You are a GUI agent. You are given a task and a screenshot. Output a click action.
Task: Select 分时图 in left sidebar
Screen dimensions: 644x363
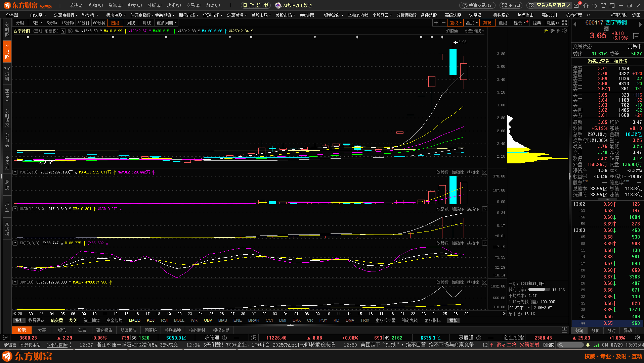coord(7,30)
